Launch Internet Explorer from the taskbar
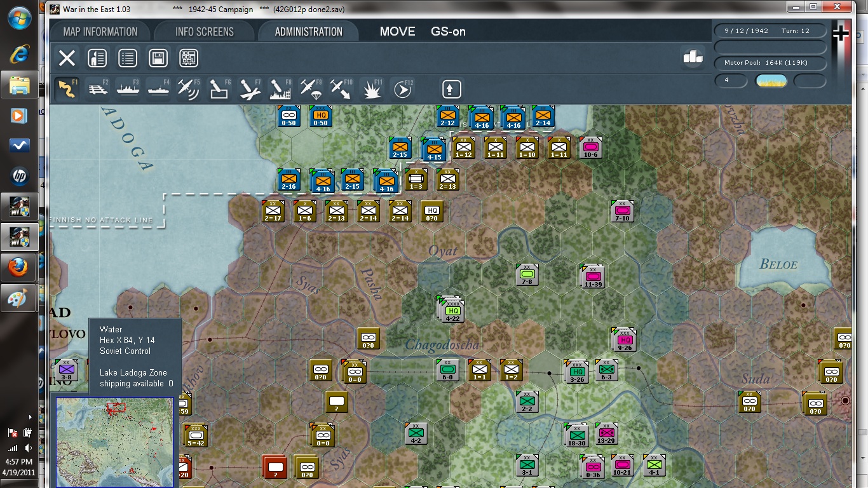Screen dimensions: 868x488 click(19, 55)
